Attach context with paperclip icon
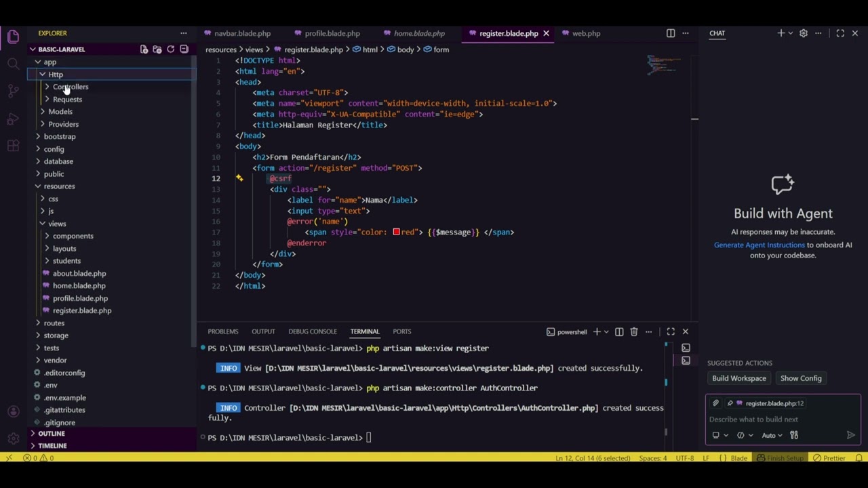The height and width of the screenshot is (488, 868). tap(715, 403)
